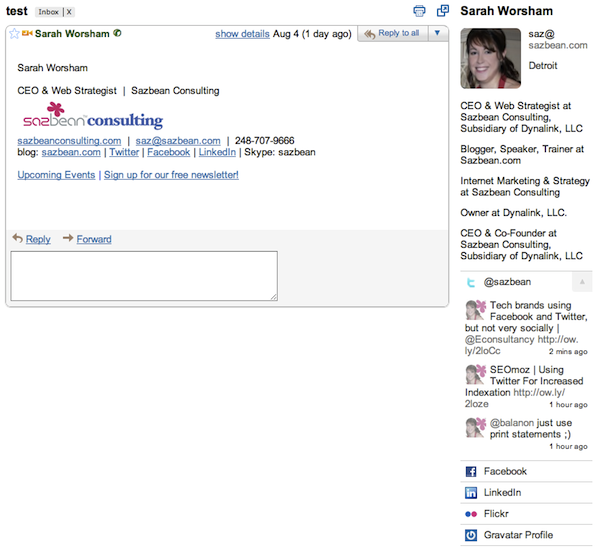
Task: Open the Gravatar Profile section
Action: pyautogui.click(x=518, y=535)
